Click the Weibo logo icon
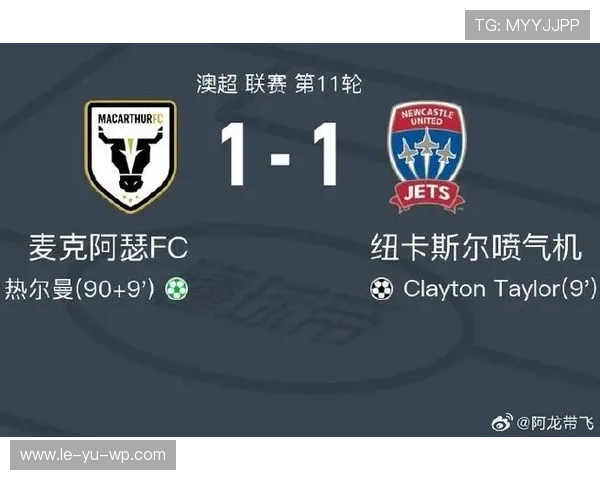Viewport: 600px width, 480px height. click(502, 422)
